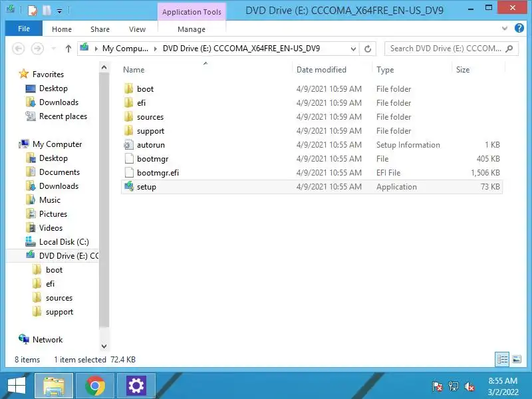Click the Properties quick access icon

[32, 11]
